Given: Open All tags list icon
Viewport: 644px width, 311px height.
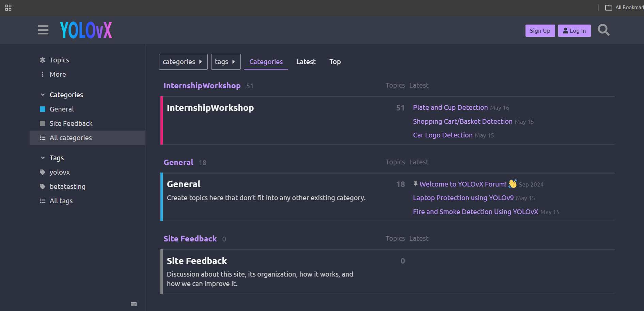Looking at the screenshot, I should point(43,201).
